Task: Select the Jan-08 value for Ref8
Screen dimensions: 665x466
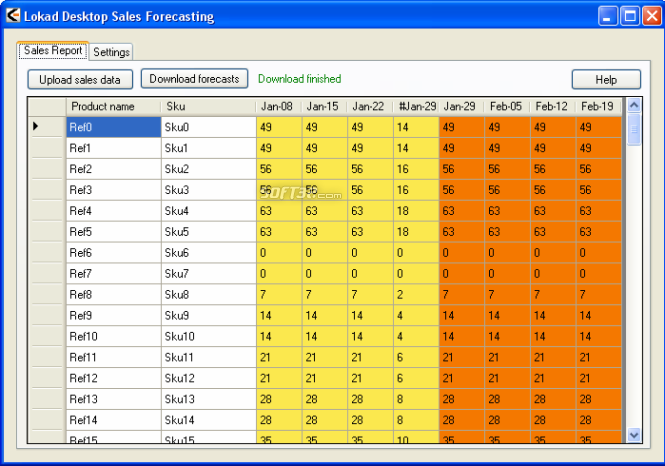Action: 278,295
